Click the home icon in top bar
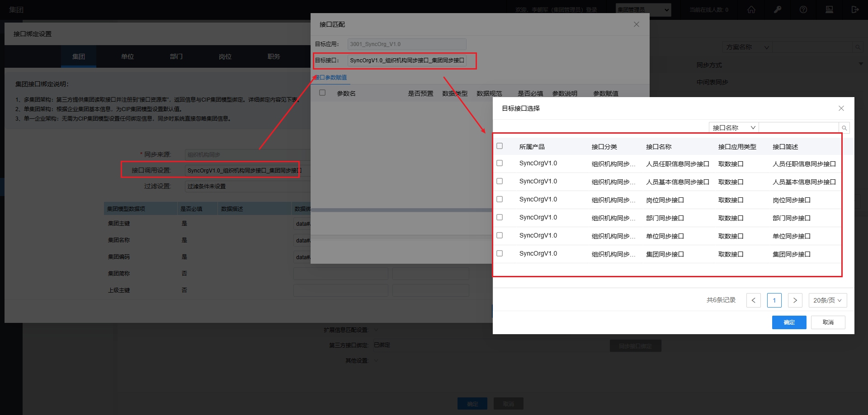868x415 pixels. (751, 9)
